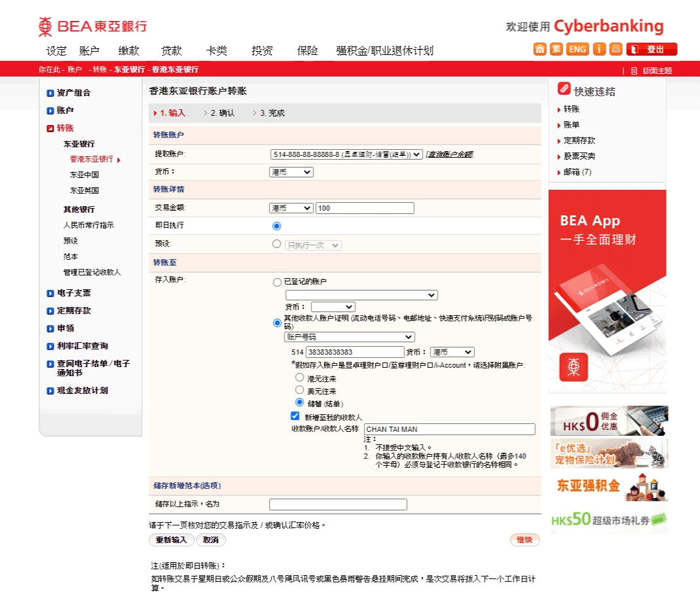Open the 账户号码 identifier type dropdown
This screenshot has height=602, width=700.
(x=349, y=337)
